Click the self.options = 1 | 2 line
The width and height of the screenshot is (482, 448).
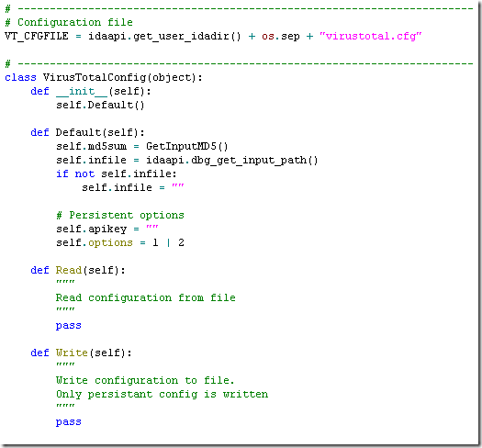[120, 242]
